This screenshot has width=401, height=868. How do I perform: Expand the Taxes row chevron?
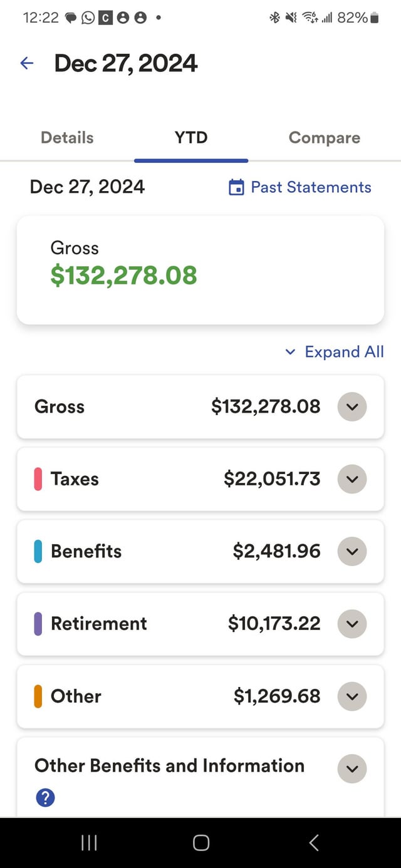click(352, 479)
